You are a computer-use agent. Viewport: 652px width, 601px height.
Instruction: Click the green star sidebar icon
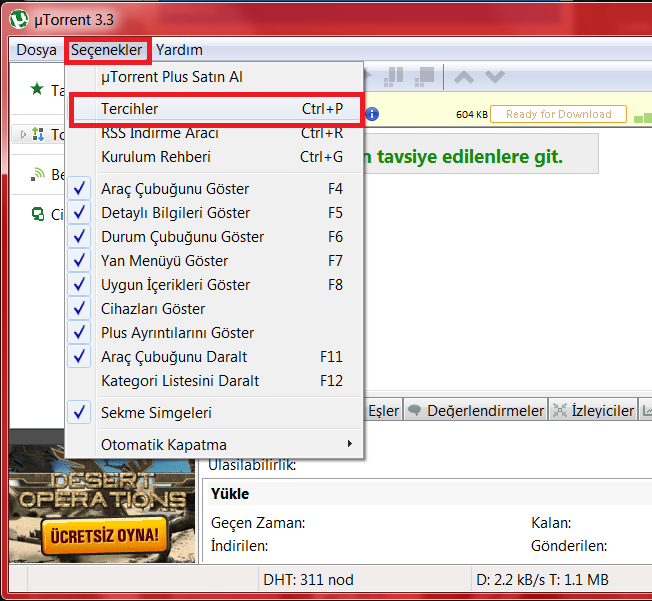(x=37, y=89)
